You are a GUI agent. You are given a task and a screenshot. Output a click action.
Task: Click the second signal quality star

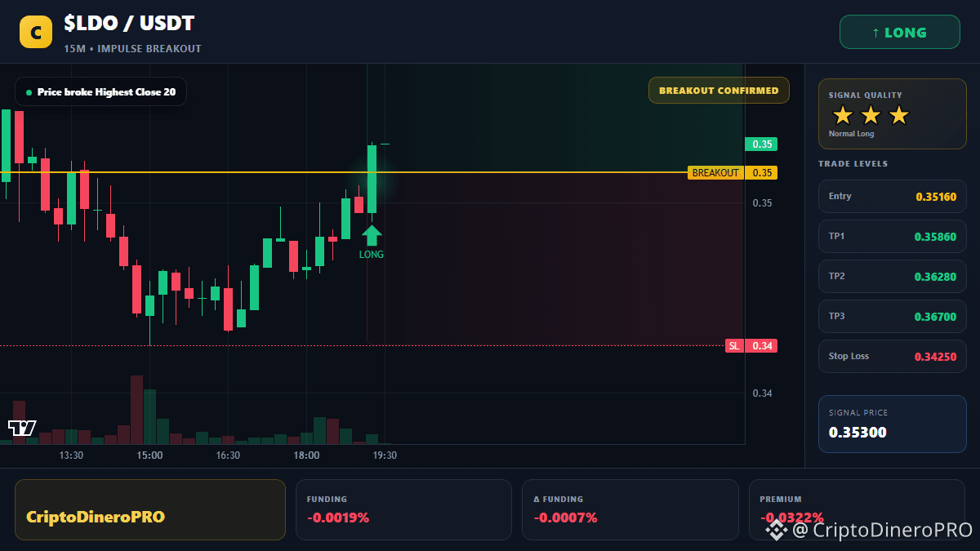[871, 115]
